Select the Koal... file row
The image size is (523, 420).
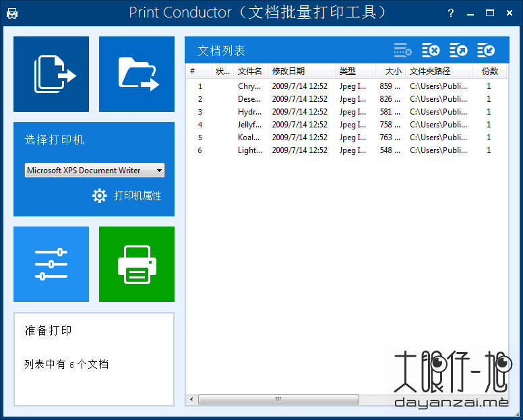pos(346,138)
